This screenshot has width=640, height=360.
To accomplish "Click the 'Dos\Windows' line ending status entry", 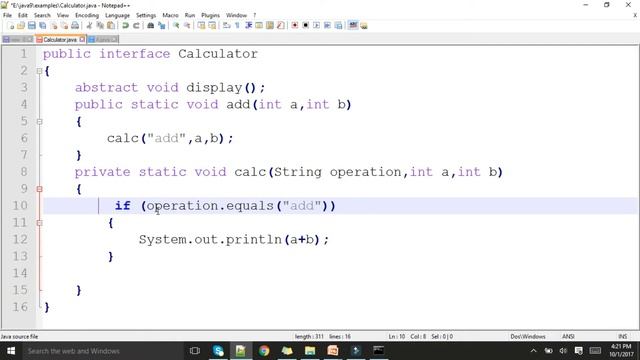I will point(528,337).
